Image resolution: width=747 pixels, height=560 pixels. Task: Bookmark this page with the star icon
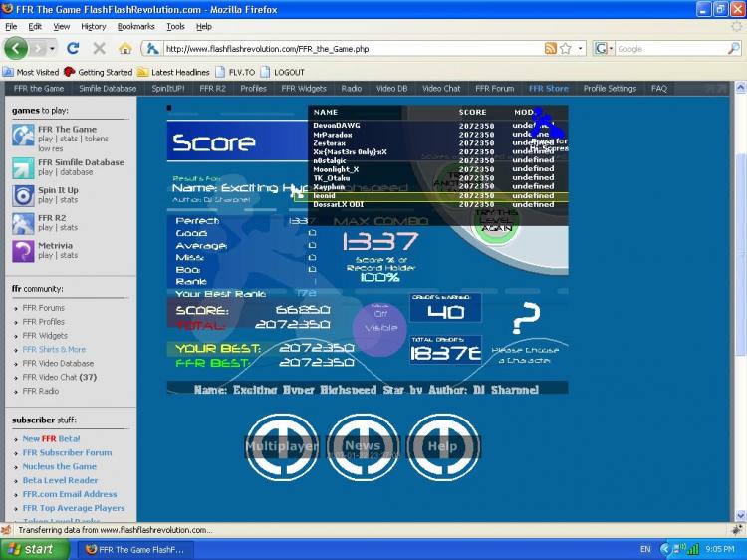(x=566, y=48)
